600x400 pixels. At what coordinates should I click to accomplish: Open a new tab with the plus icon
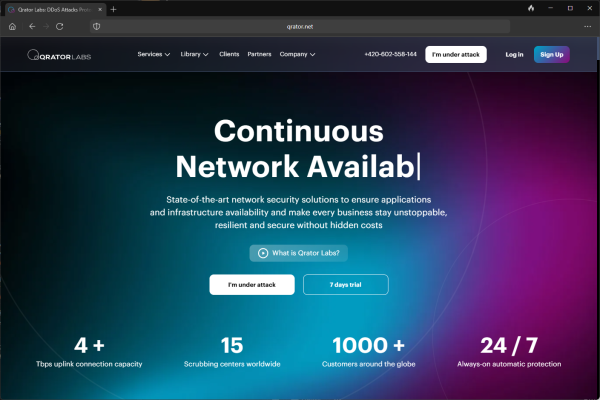(x=113, y=9)
